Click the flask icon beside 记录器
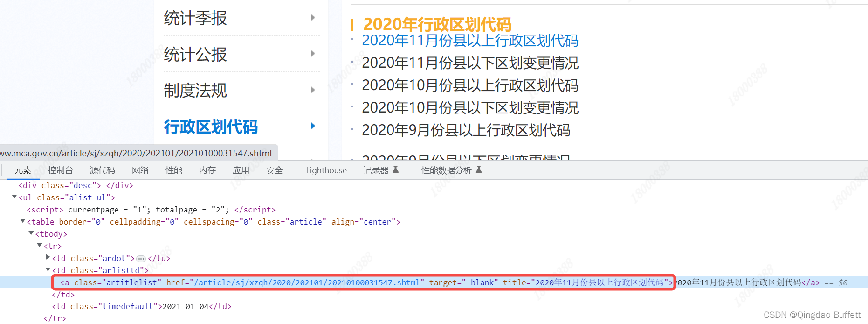Viewport: 868px width, 324px height. click(x=396, y=169)
